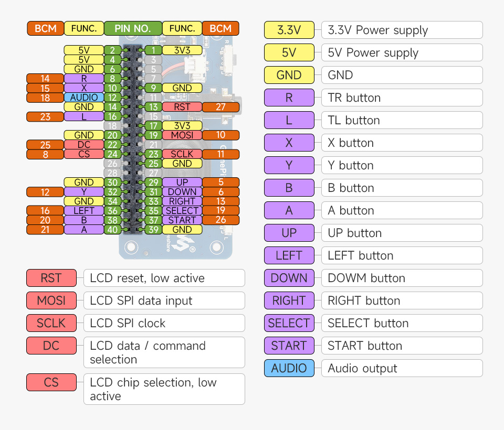
Task: Click the Audio output description box
Action: coord(402,368)
